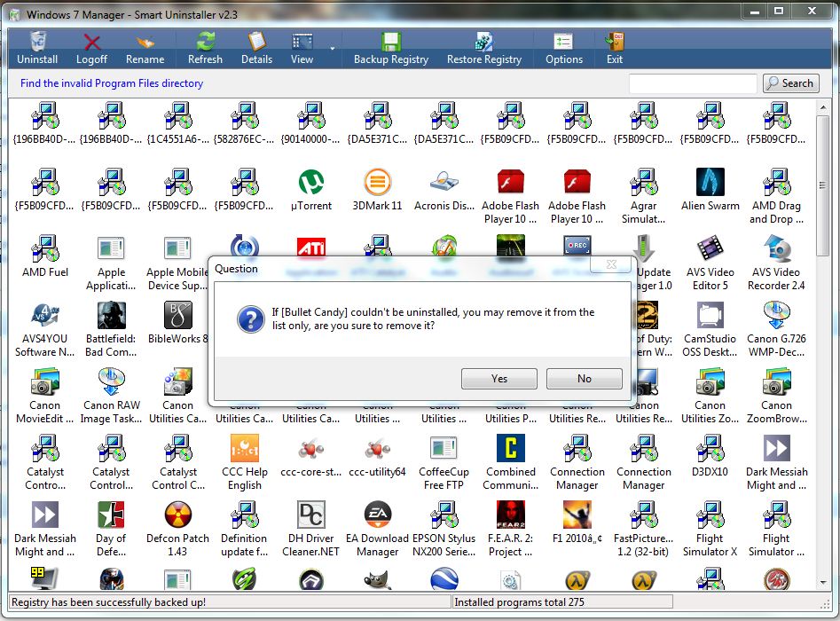This screenshot has height=621, width=840.
Task: Click the Search button
Action: pyautogui.click(x=790, y=83)
